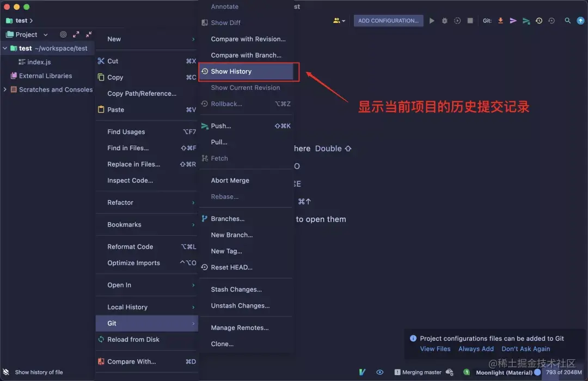This screenshot has width=588, height=381.
Task: Click the ADD CONFIGURATION button
Action: click(x=388, y=20)
